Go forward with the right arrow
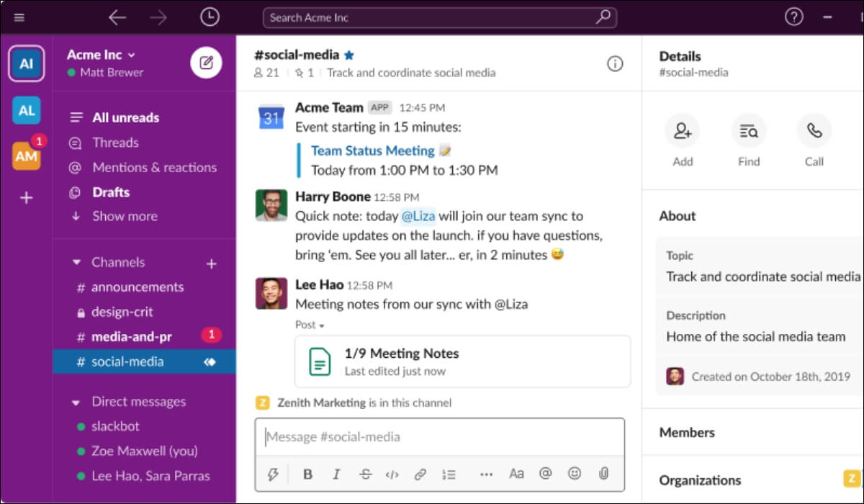The height and width of the screenshot is (504, 864). click(x=158, y=17)
